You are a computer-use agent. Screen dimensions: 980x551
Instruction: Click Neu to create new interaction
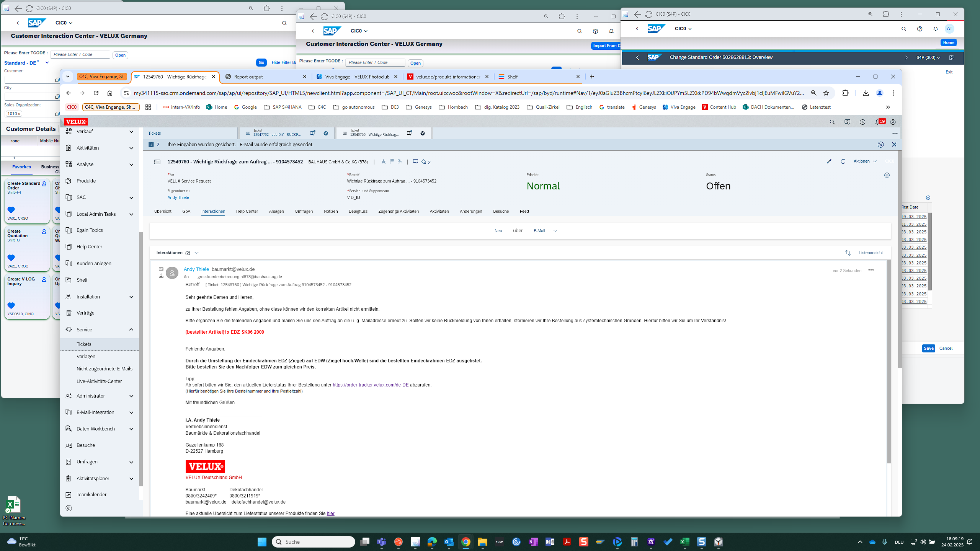[498, 231]
